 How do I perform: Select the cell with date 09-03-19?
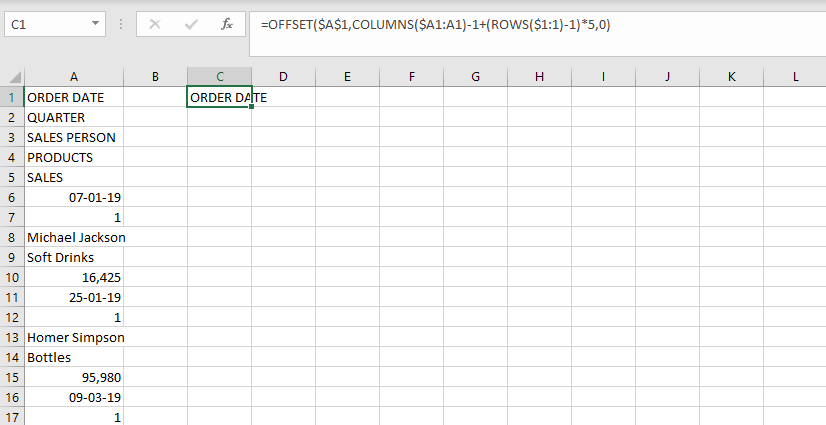74,398
